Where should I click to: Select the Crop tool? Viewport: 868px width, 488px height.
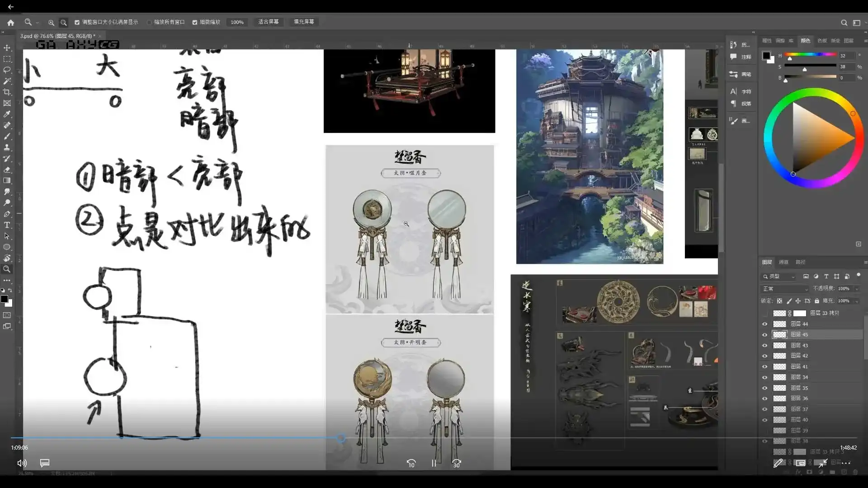pyautogui.click(x=7, y=92)
